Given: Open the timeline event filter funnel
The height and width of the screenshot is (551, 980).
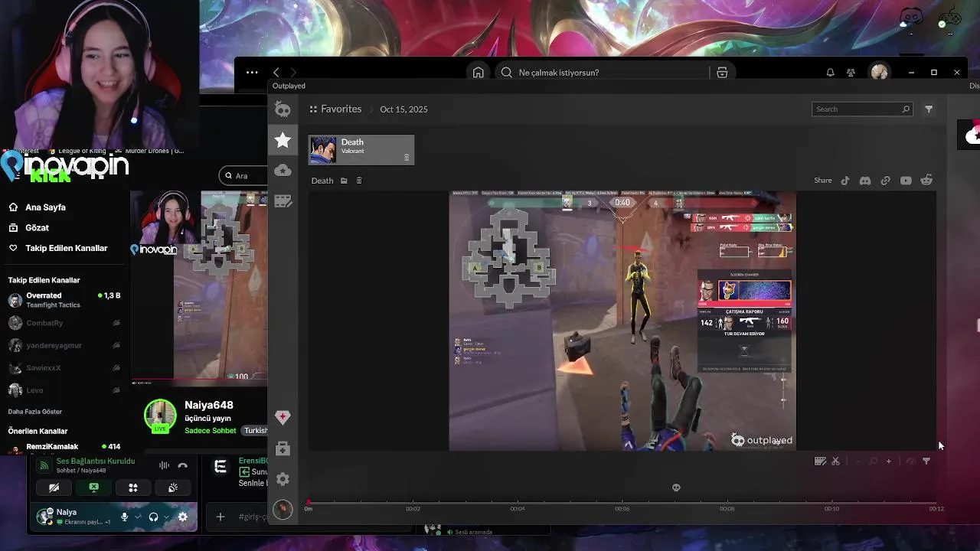Looking at the screenshot, I should (x=926, y=461).
